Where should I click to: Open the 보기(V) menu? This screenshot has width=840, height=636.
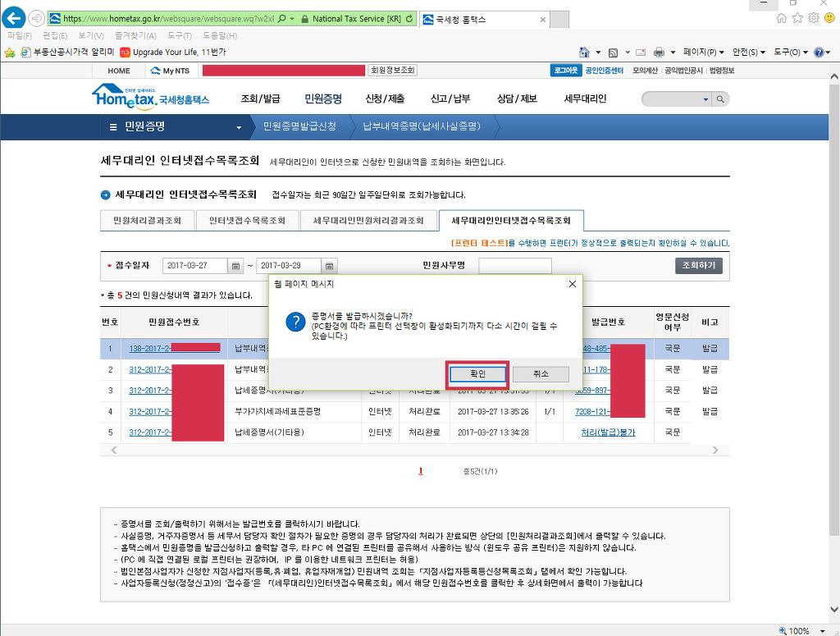click(x=90, y=36)
